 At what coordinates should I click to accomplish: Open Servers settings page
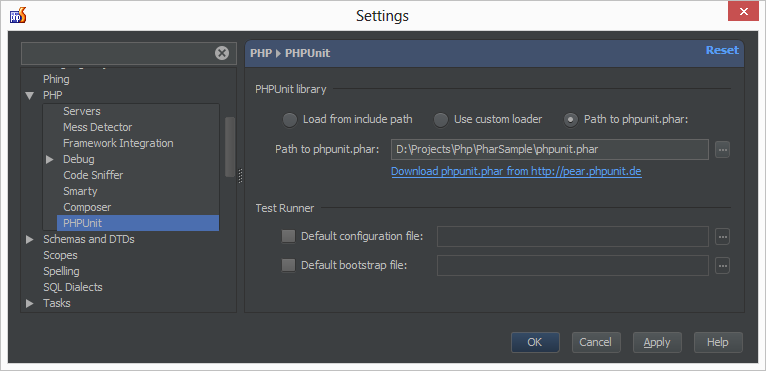82,111
